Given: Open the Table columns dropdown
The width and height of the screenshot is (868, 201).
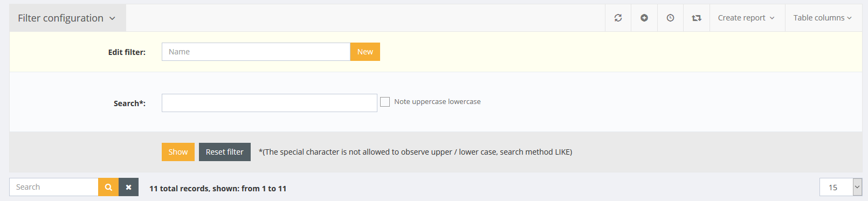Looking at the screenshot, I should pos(823,18).
